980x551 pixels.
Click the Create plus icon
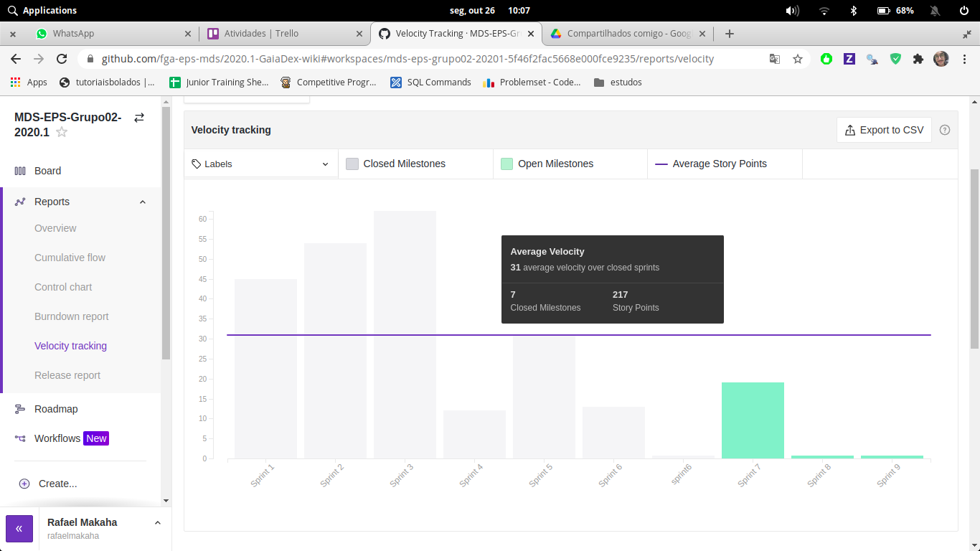point(24,484)
